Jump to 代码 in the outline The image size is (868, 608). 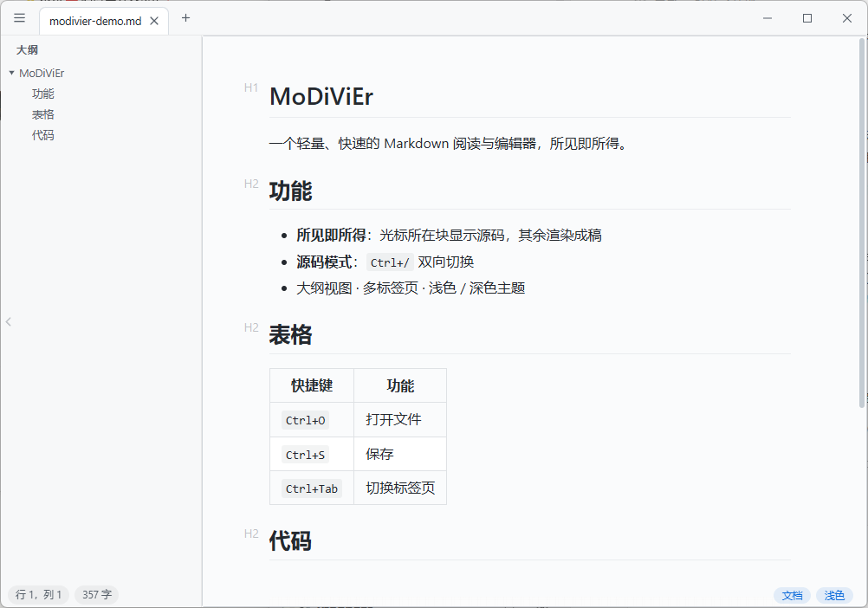(43, 135)
